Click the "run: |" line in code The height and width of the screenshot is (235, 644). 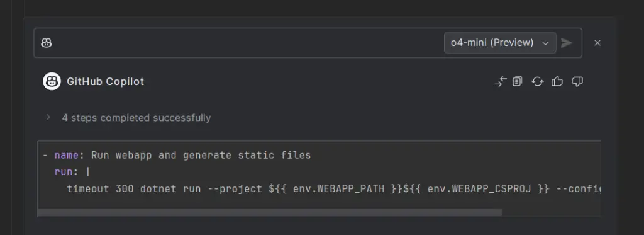(x=72, y=171)
